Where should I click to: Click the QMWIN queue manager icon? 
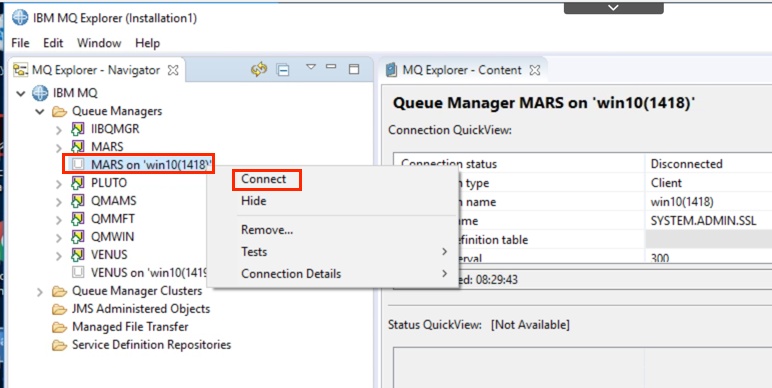(78, 237)
